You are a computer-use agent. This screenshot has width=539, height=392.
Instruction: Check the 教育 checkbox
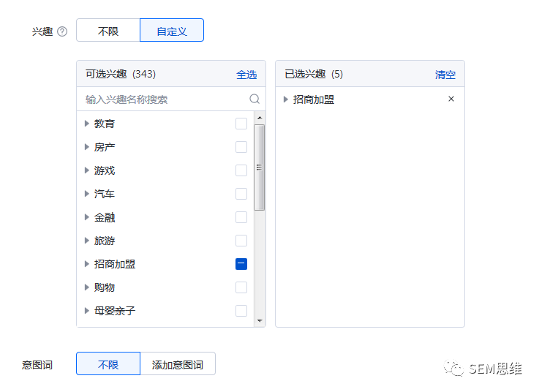tap(241, 124)
